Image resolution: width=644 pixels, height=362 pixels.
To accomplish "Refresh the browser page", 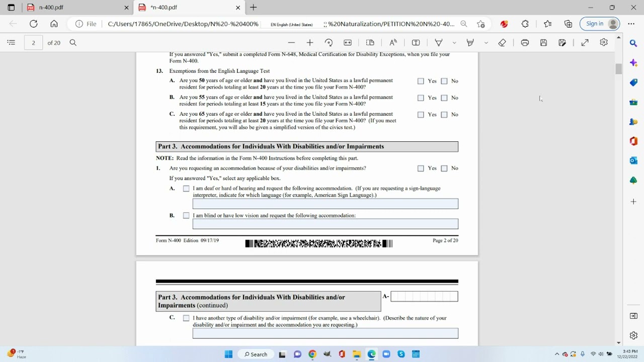I will (33, 24).
